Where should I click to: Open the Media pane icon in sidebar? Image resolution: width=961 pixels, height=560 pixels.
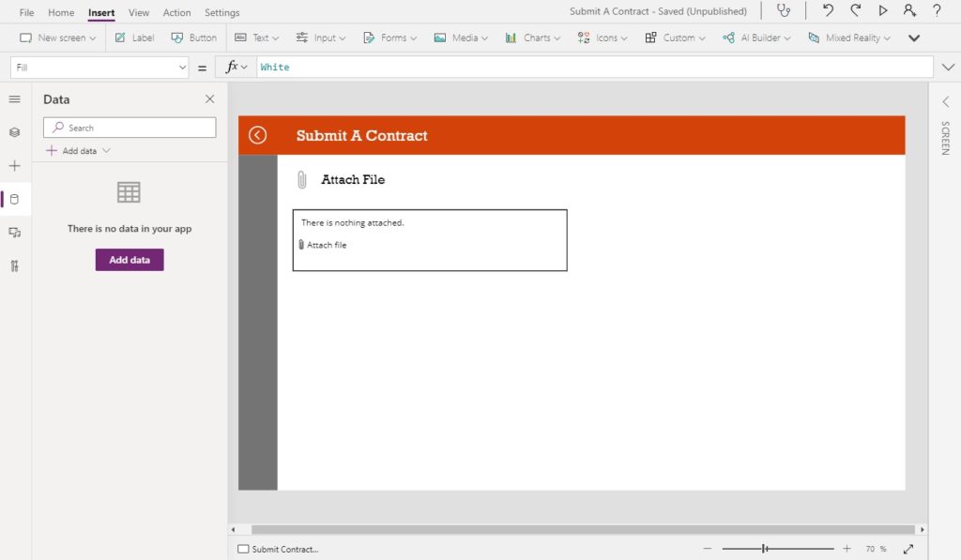(15, 233)
